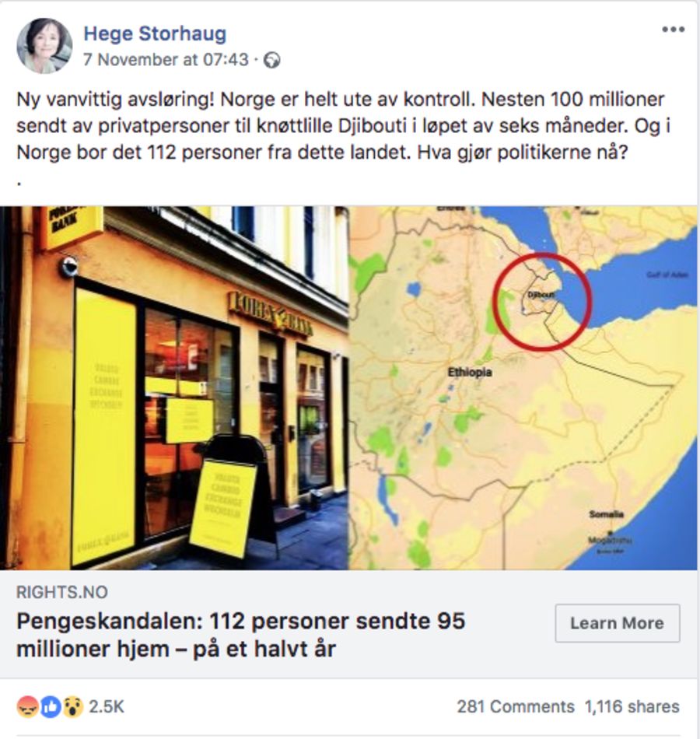Screen dimensions: 700x739
Task: Click the Hege Storhaug name link
Action: [155, 33]
